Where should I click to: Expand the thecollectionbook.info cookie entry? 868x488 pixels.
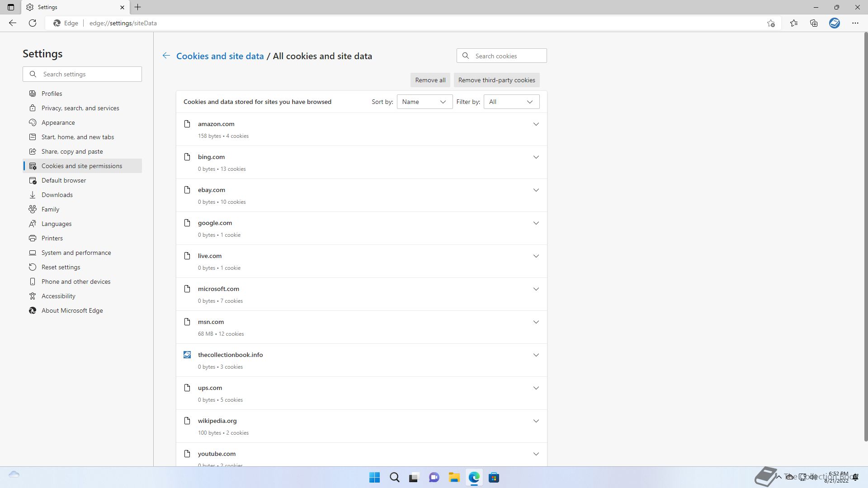click(536, 355)
